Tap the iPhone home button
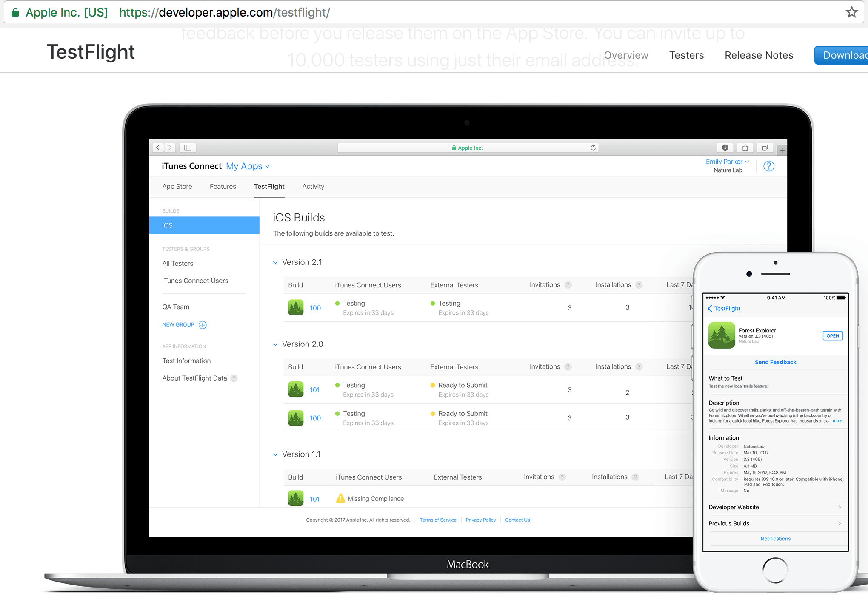This screenshot has height=602, width=868. 775,570
